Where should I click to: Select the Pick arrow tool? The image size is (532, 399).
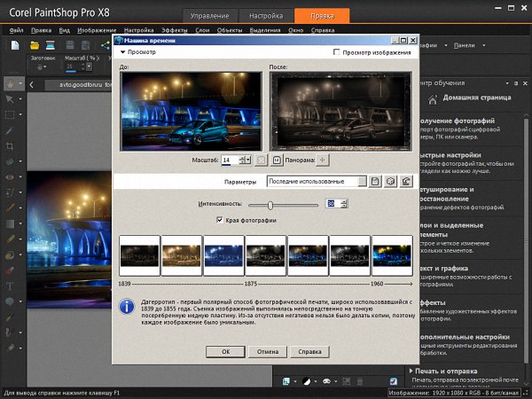tap(10, 99)
